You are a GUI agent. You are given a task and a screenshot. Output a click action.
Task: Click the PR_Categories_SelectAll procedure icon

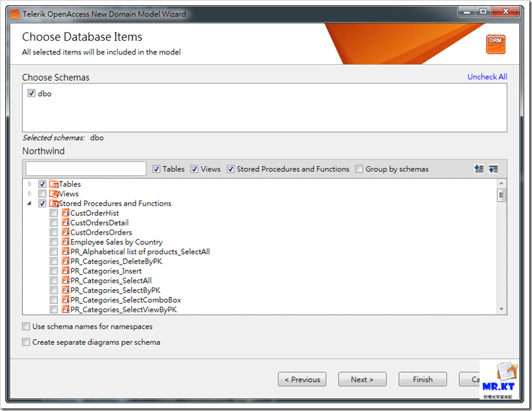click(66, 281)
